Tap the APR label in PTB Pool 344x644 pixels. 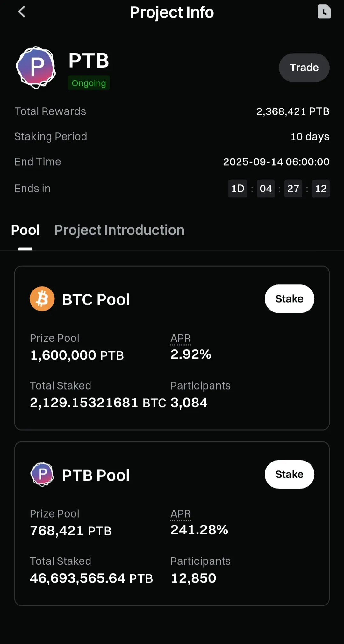point(181,514)
